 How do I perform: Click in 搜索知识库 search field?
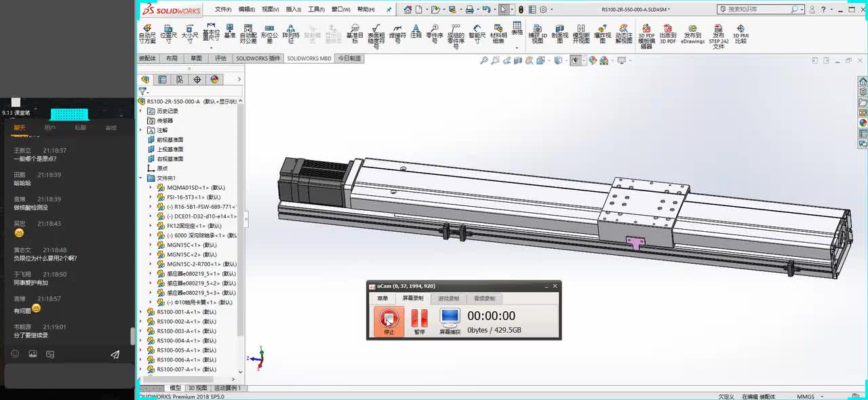[759, 9]
